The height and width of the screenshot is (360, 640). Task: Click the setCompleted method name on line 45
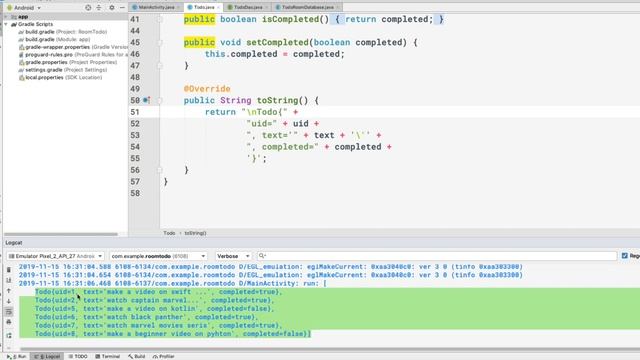click(x=277, y=42)
